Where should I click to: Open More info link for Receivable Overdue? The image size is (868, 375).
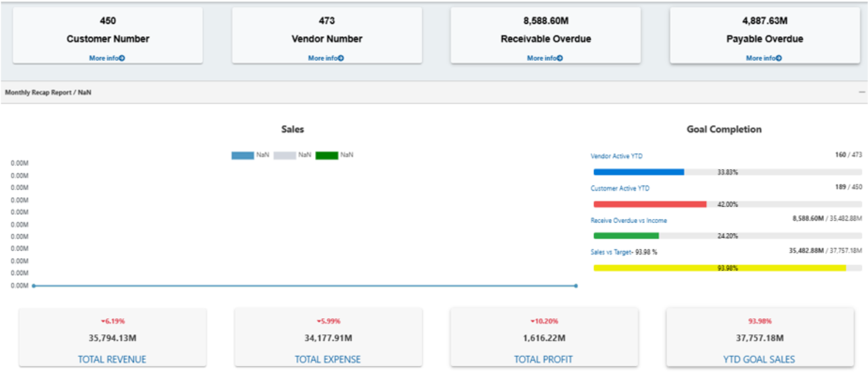coord(544,58)
